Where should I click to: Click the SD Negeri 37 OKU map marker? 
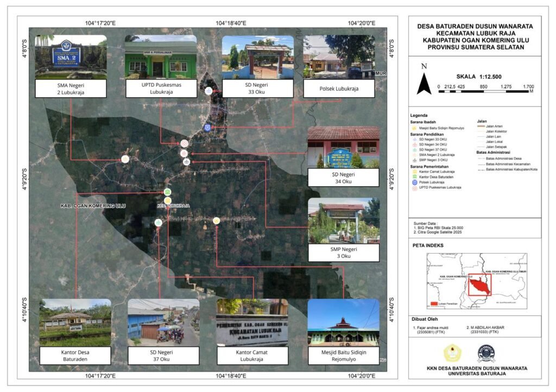click(158, 223)
